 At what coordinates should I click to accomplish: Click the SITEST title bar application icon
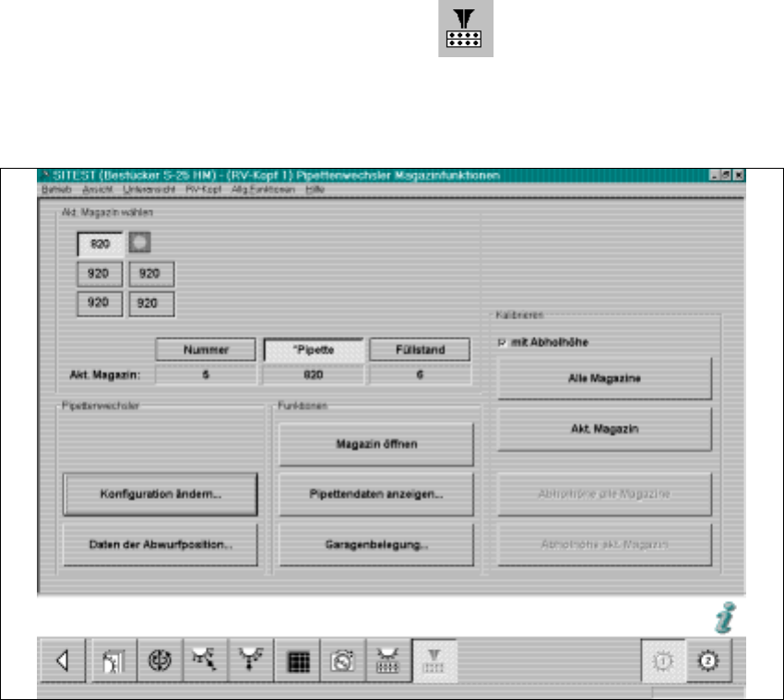click(45, 175)
